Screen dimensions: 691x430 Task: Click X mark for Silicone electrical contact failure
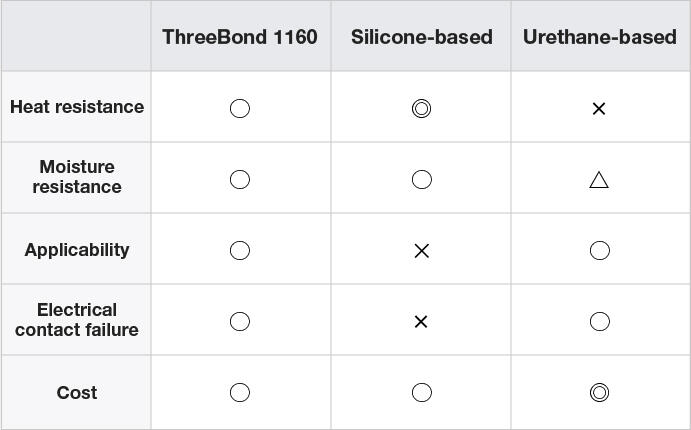421,322
